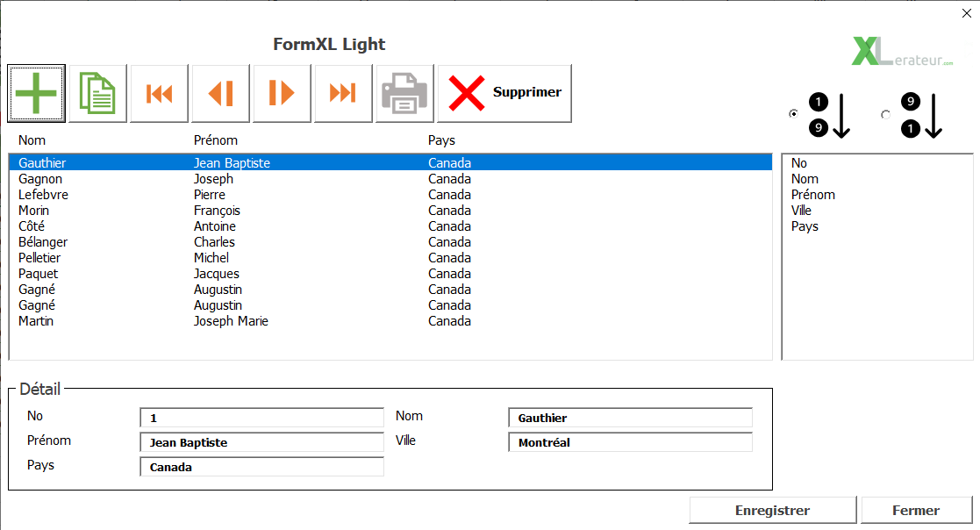The image size is (980, 530).
Task: Select descending sort 9-to-1 radio button
Action: point(885,114)
